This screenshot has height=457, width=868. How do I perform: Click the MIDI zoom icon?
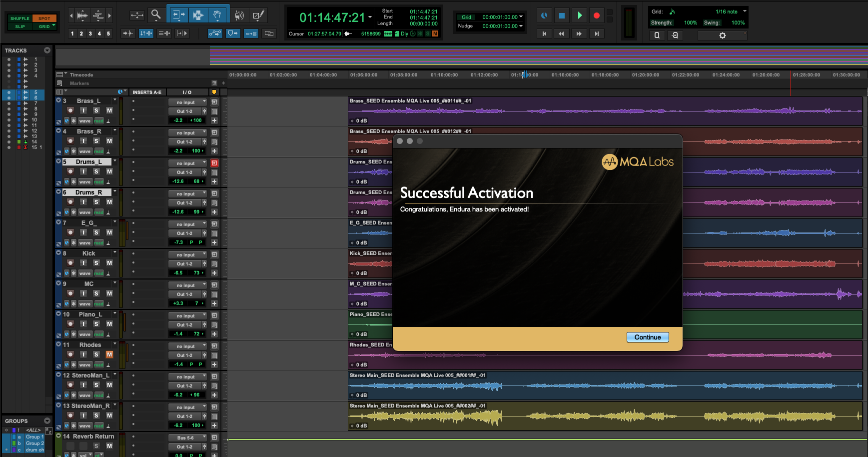(98, 16)
